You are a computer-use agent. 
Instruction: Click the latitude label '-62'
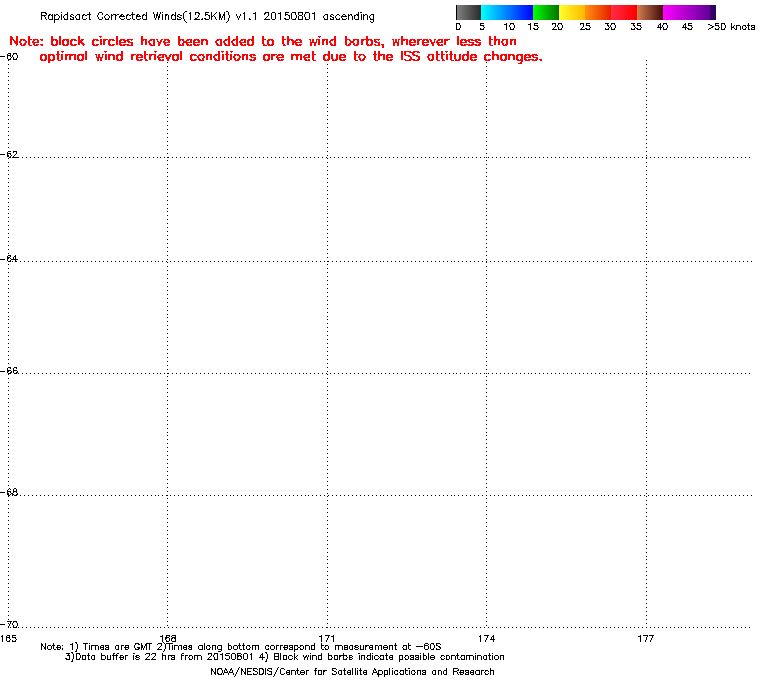click(x=10, y=155)
